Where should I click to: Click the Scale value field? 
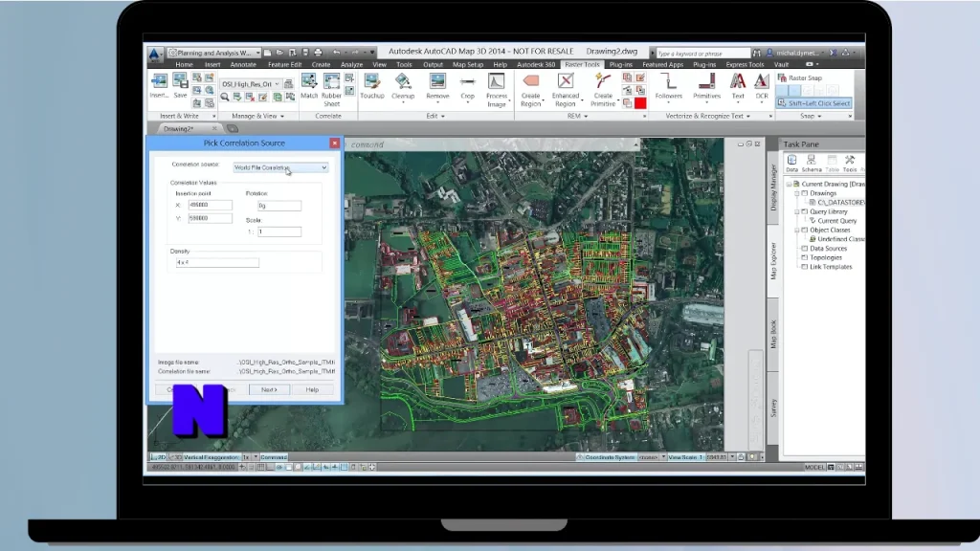[x=279, y=231]
